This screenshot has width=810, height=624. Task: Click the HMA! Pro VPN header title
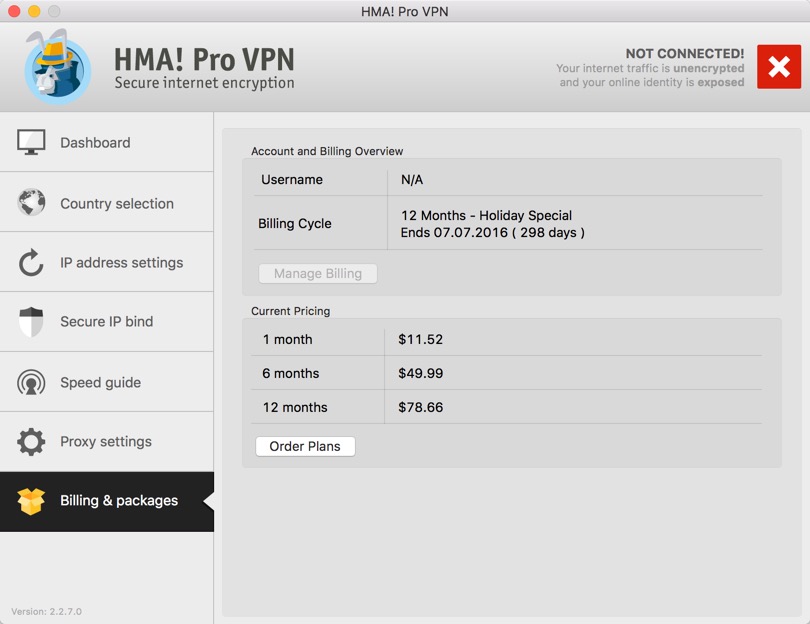coord(204,59)
